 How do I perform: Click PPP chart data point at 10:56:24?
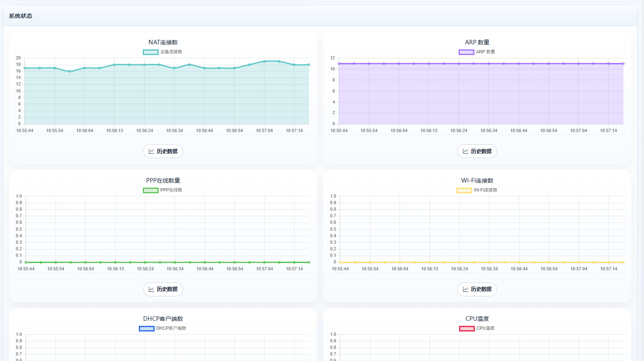145,262
